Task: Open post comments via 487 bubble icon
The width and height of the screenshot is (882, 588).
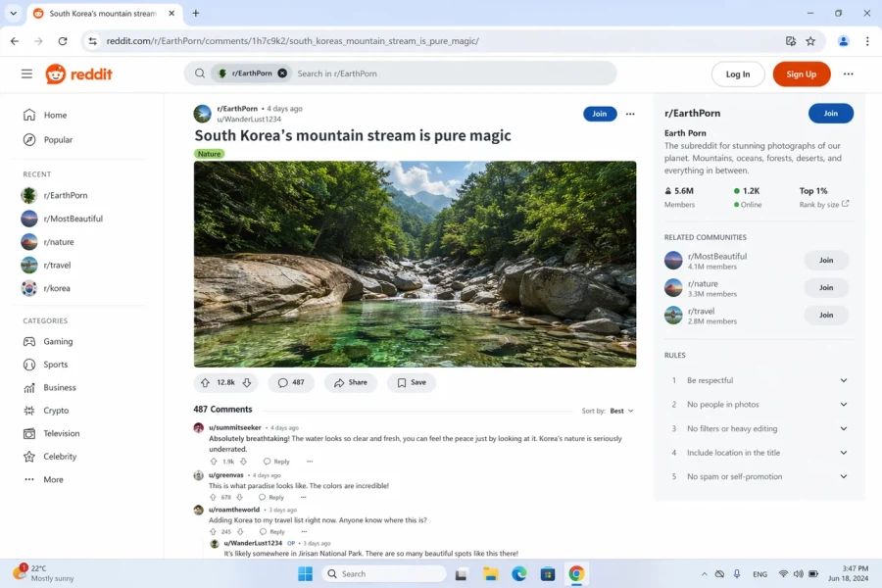Action: click(x=291, y=382)
